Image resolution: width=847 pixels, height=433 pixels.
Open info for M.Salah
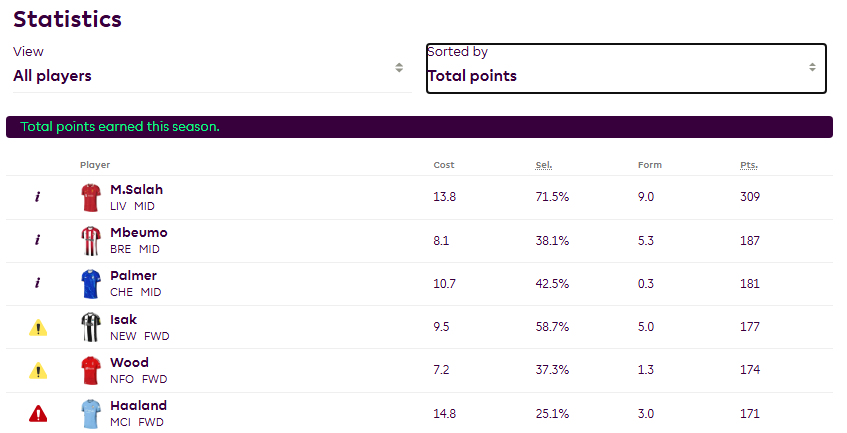[x=37, y=197]
